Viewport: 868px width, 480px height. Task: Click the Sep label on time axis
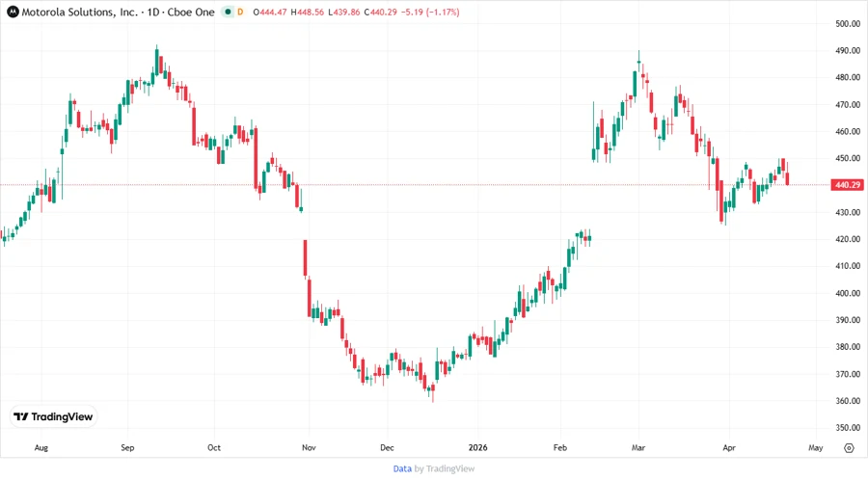(x=127, y=448)
